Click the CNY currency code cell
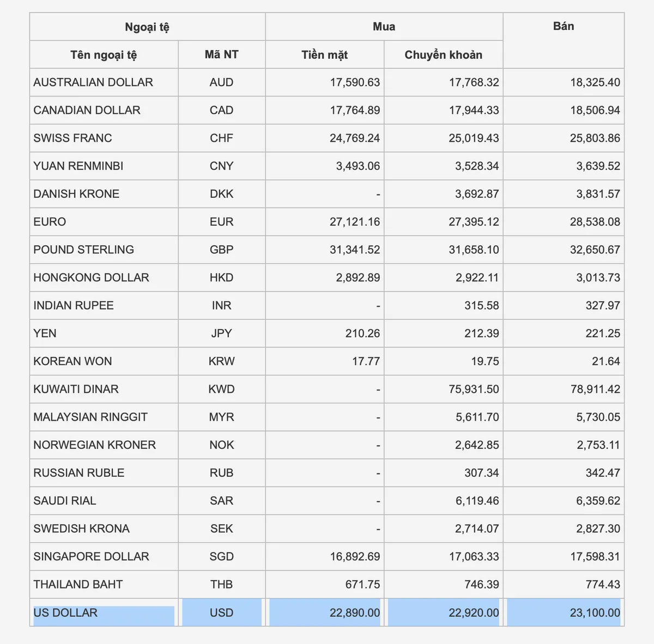The width and height of the screenshot is (654, 644). coord(221,166)
